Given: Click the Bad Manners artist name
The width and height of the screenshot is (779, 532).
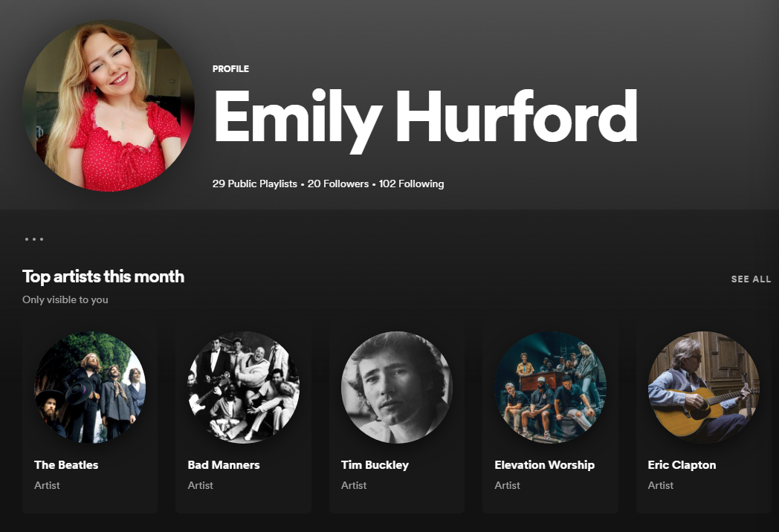Looking at the screenshot, I should pyautogui.click(x=223, y=464).
